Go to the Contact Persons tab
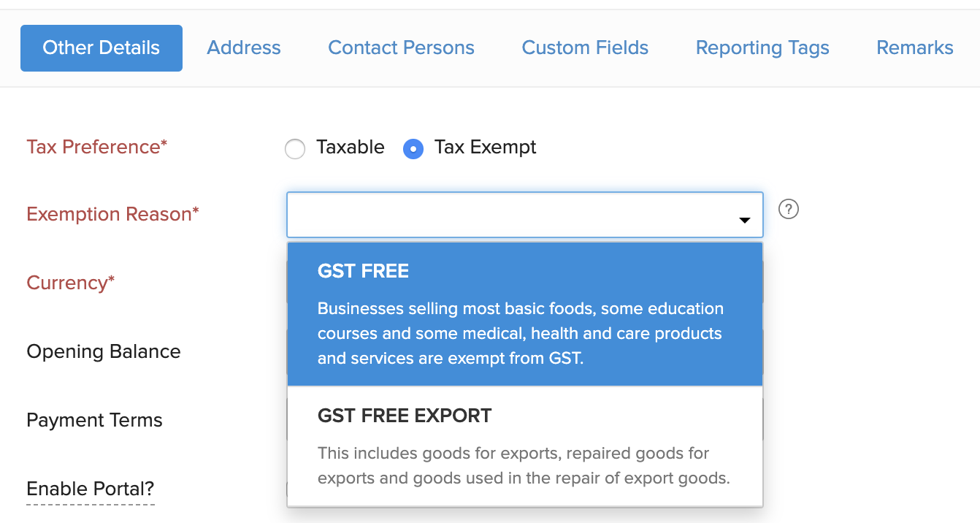 coord(401,48)
